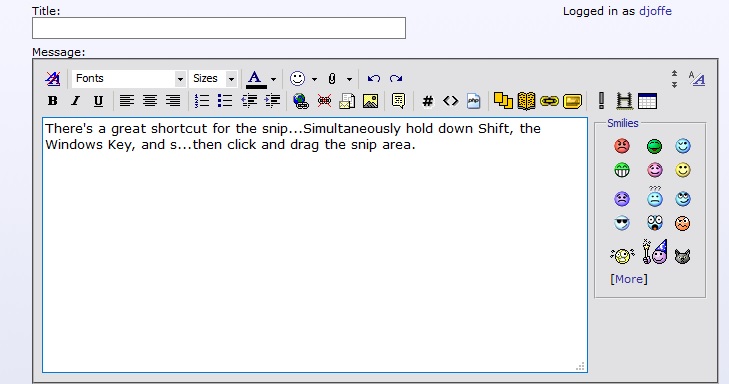The width and height of the screenshot is (729, 384).
Task: Click the Remove Text Formatting icon
Action: pyautogui.click(x=53, y=79)
